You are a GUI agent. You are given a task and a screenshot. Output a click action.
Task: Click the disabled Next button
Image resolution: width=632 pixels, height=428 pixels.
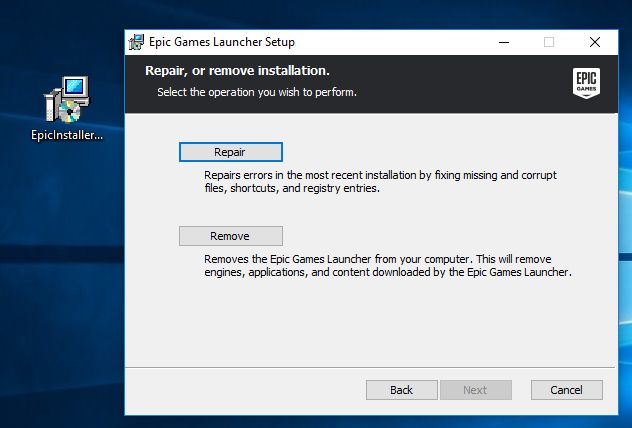(476, 390)
